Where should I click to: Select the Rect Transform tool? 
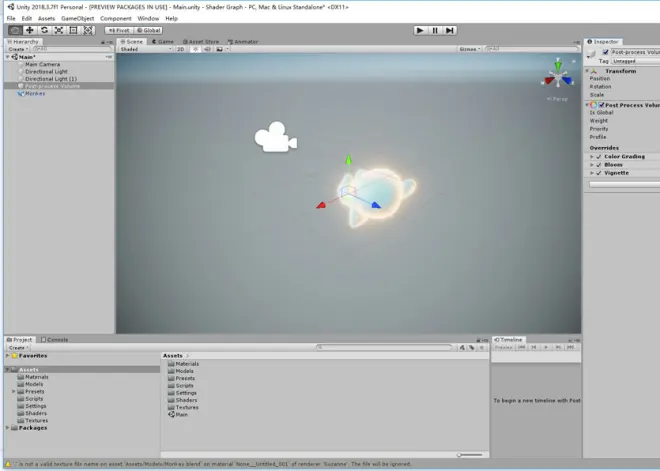73,30
